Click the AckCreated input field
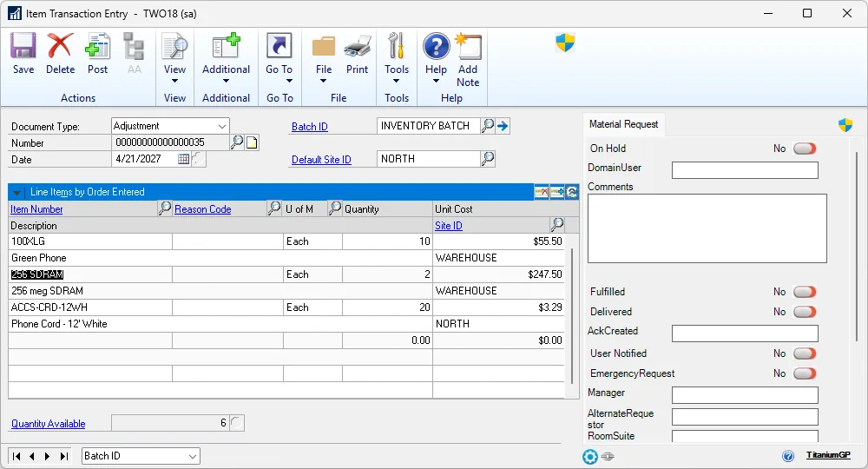This screenshot has height=469, width=868. (x=745, y=334)
